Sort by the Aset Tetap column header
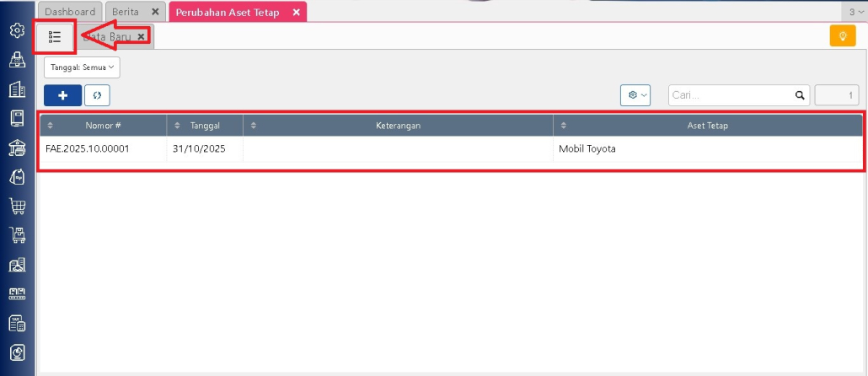Screen dimensions: 868x376 coord(707,126)
